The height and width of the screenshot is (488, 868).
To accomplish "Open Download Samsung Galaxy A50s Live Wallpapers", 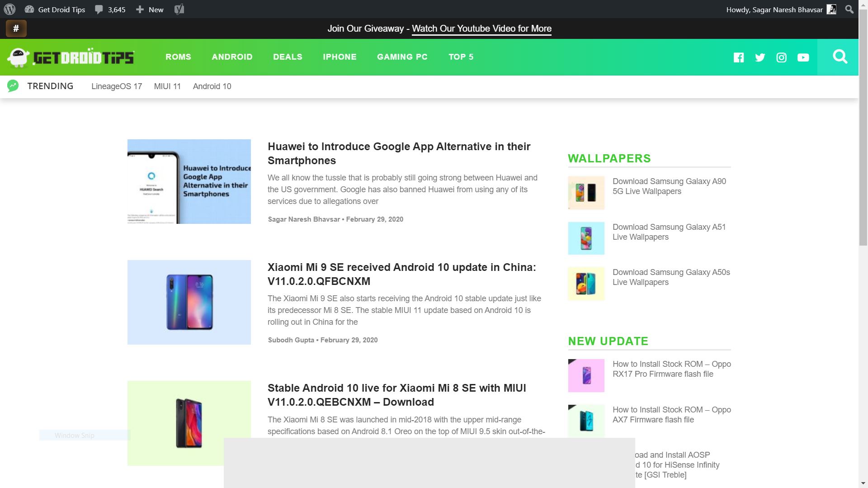I will pyautogui.click(x=671, y=277).
